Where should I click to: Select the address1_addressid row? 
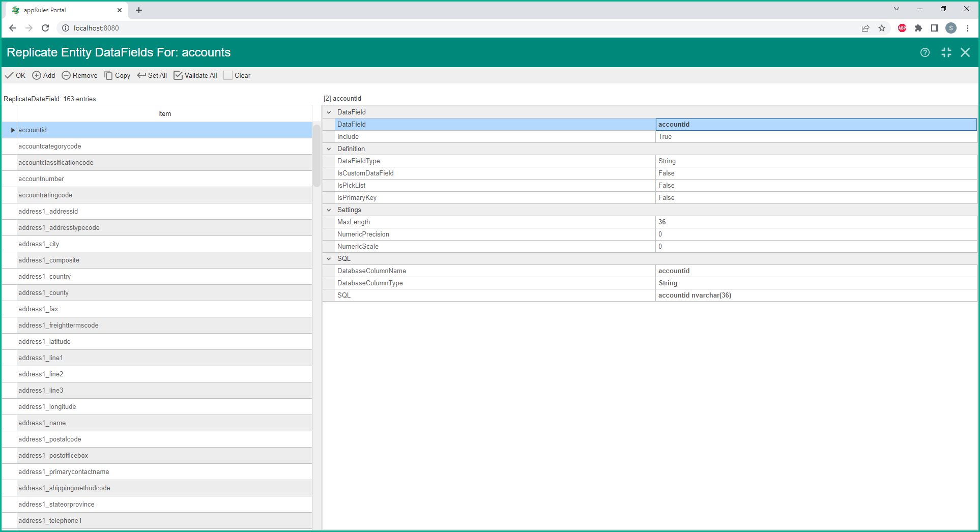pyautogui.click(x=157, y=212)
